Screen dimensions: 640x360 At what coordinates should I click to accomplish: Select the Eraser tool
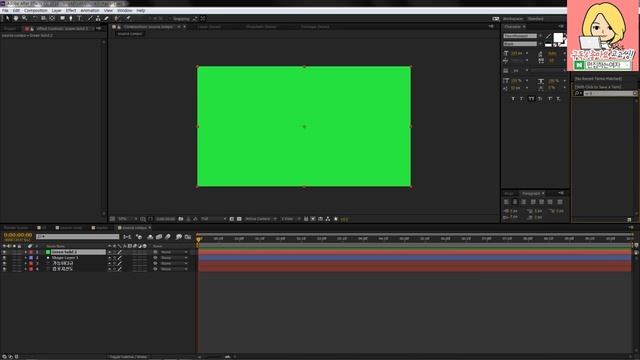(107, 18)
